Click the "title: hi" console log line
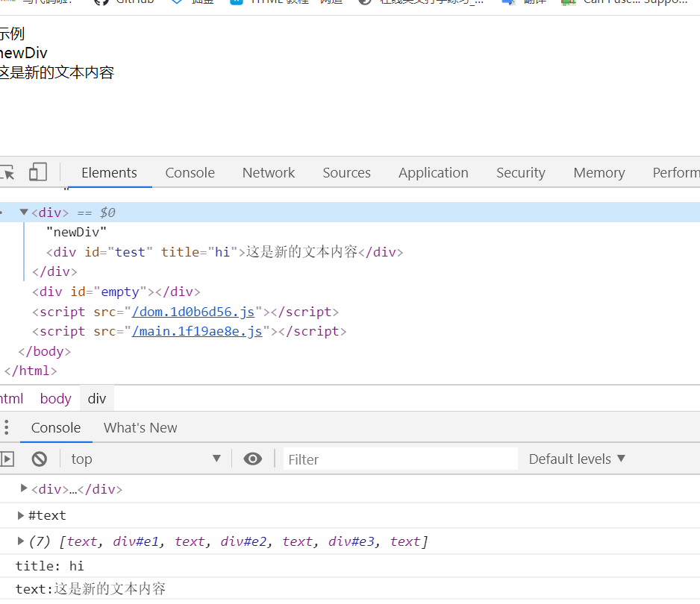 [49, 566]
